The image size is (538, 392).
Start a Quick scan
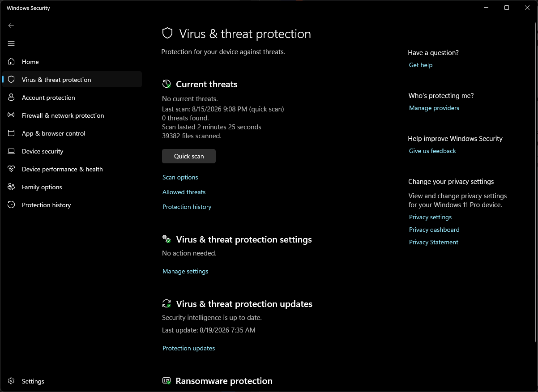[189, 156]
